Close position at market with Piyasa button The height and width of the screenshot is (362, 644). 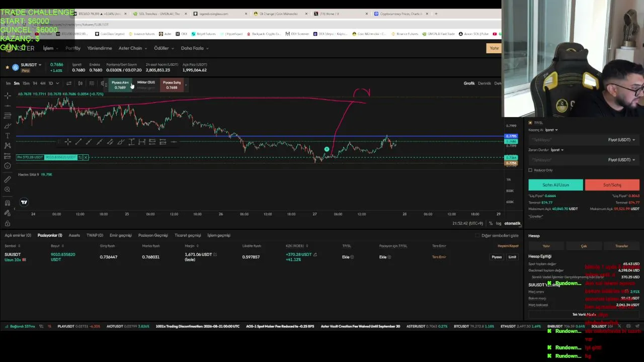tap(497, 257)
